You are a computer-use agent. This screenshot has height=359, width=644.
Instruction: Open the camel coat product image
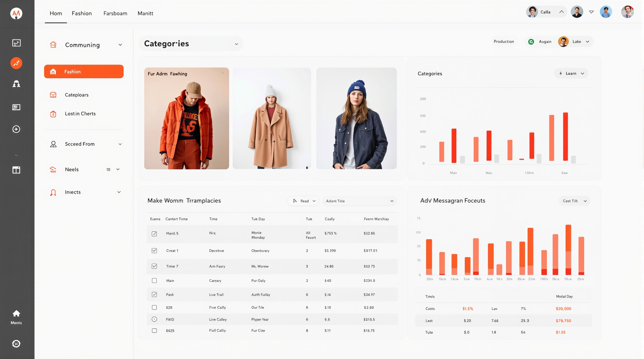click(x=272, y=118)
